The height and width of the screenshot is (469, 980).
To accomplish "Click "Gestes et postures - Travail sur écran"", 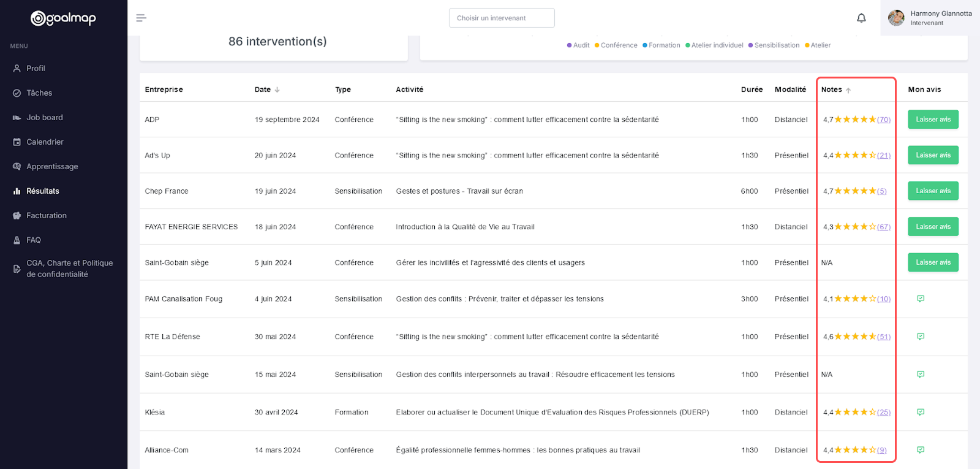I will pyautogui.click(x=459, y=191).
